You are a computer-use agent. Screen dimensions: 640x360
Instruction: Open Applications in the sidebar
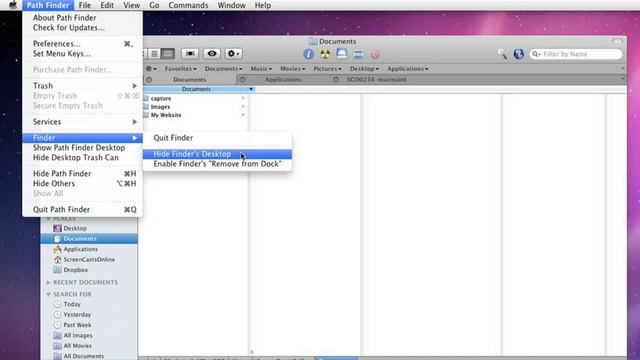click(x=80, y=249)
